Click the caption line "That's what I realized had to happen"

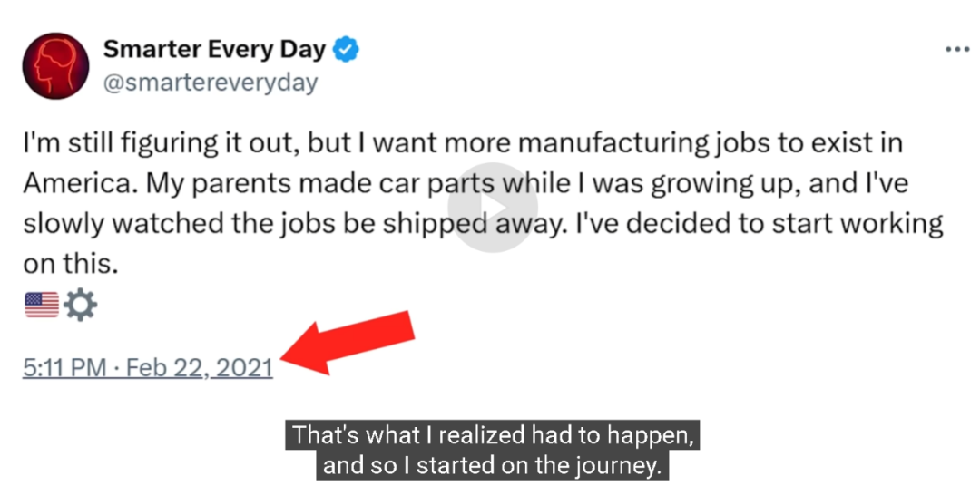[493, 435]
